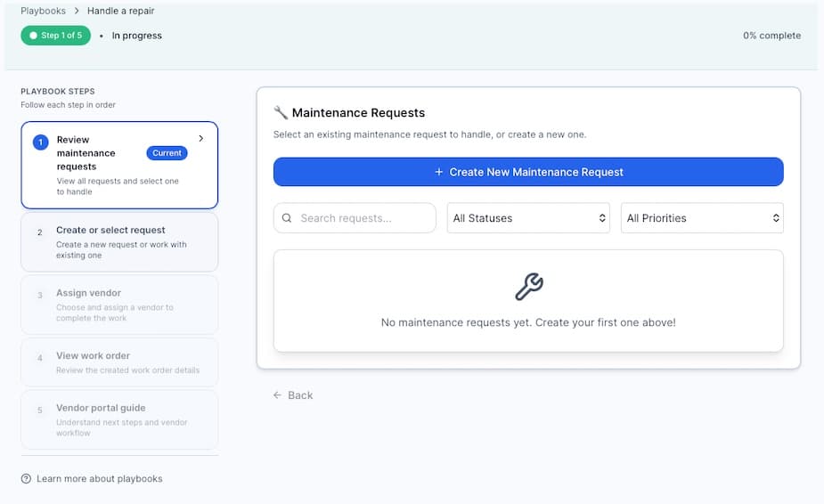This screenshot has width=824, height=504.
Task: Click the Follow each step in order text
Action: click(x=68, y=104)
